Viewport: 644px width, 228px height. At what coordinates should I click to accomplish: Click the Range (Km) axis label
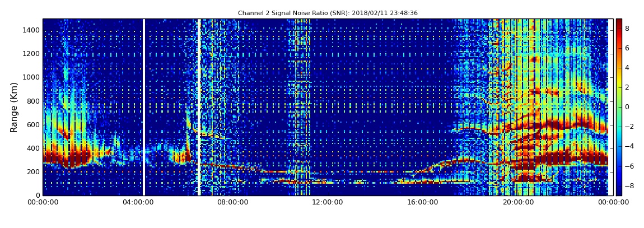pos(14,107)
